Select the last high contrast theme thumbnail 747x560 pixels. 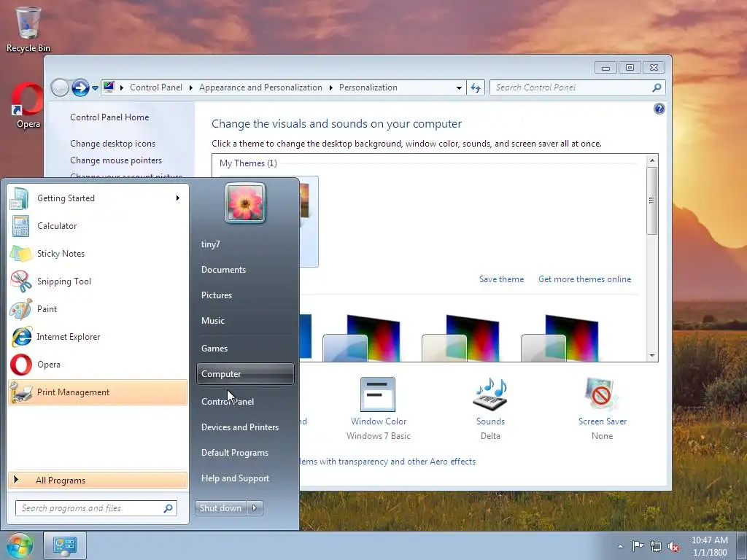pos(560,338)
